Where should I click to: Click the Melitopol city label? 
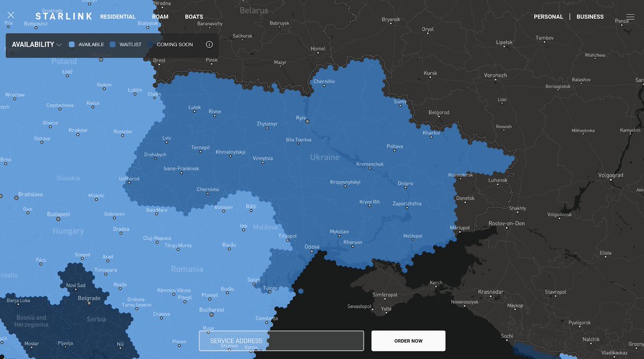point(413,236)
